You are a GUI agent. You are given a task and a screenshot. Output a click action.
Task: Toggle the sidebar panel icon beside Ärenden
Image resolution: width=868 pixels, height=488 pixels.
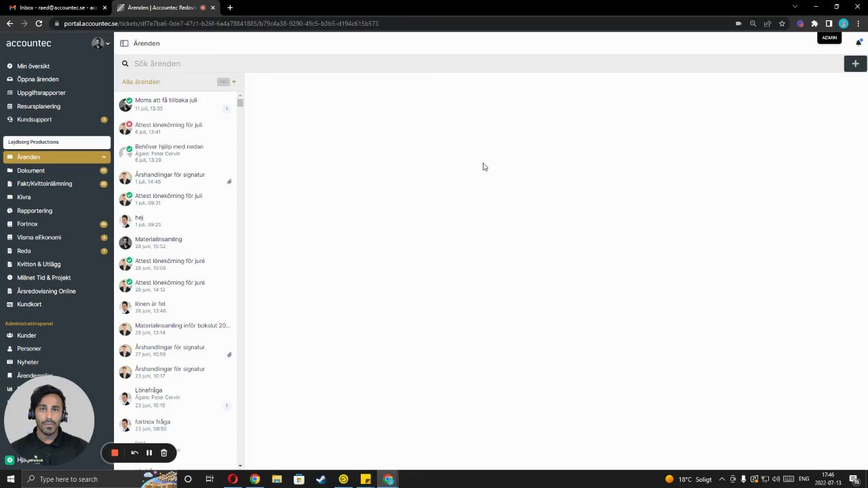124,43
